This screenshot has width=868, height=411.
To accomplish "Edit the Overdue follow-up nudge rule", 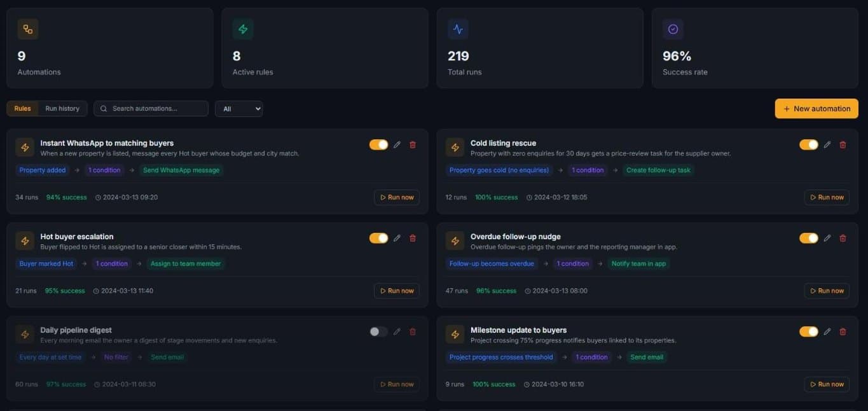I will point(827,238).
